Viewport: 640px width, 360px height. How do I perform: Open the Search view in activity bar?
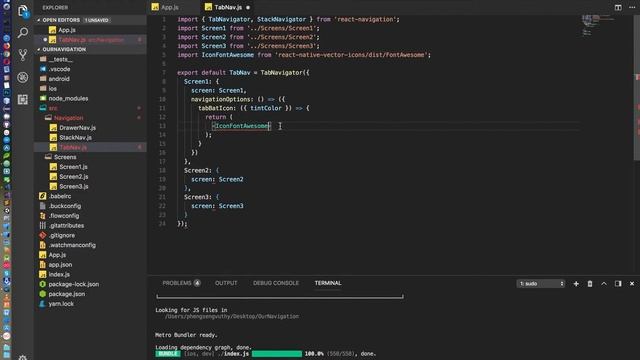[23, 33]
